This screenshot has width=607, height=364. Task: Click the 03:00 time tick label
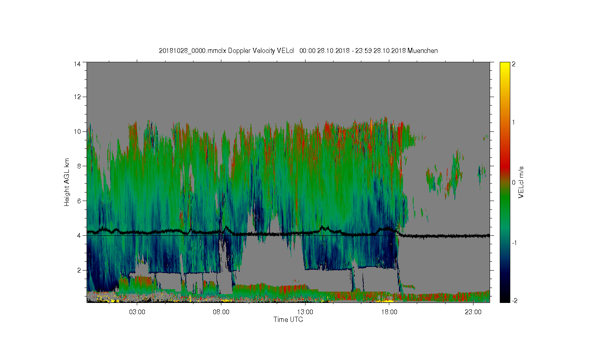137,312
